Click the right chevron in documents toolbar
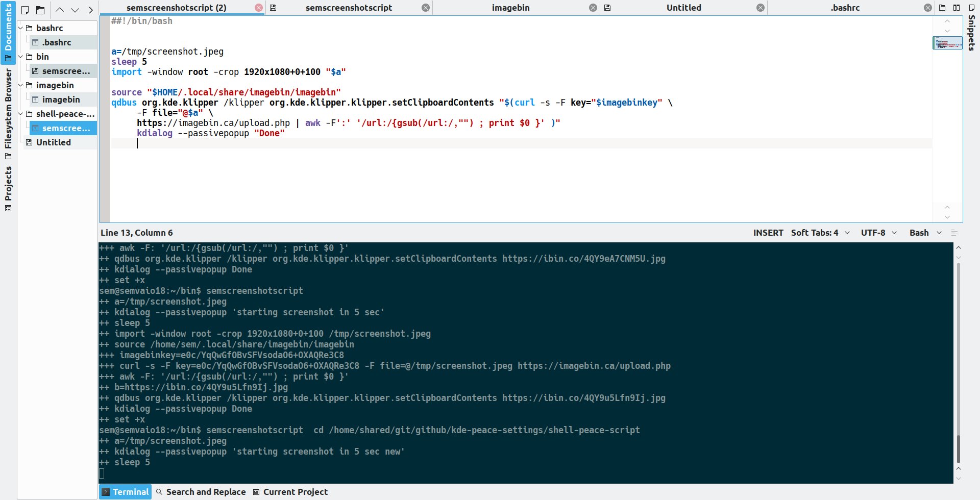Viewport: 980px width, 500px height. 90,10
